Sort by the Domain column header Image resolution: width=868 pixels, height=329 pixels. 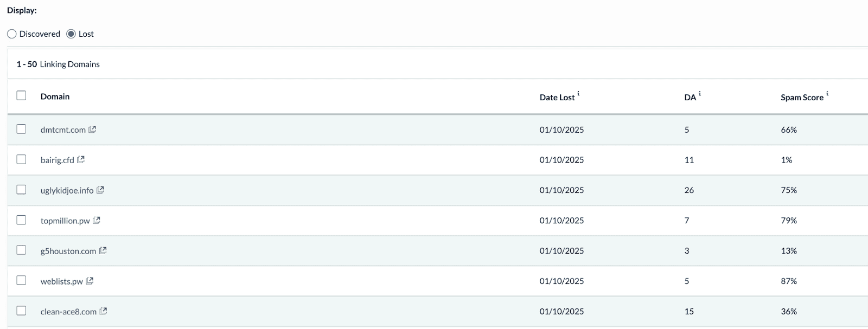point(55,96)
